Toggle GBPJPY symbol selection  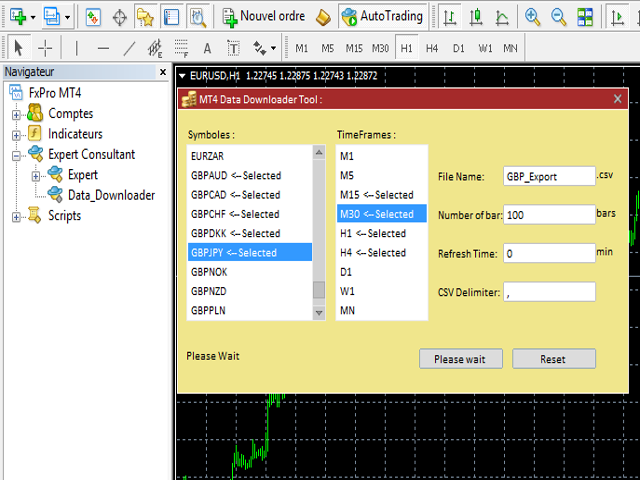click(249, 252)
